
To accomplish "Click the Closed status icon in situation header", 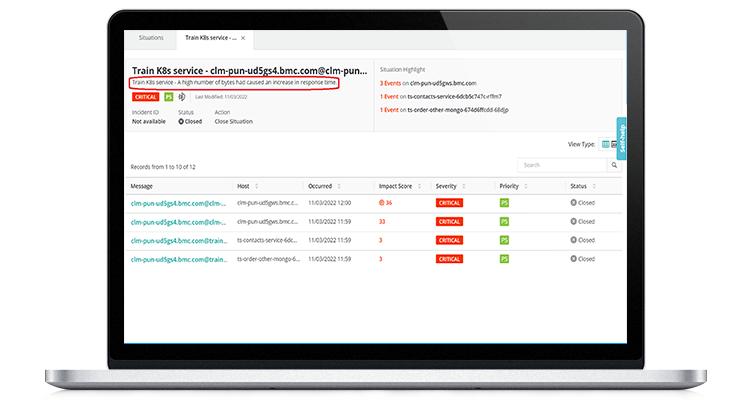I will click(181, 122).
